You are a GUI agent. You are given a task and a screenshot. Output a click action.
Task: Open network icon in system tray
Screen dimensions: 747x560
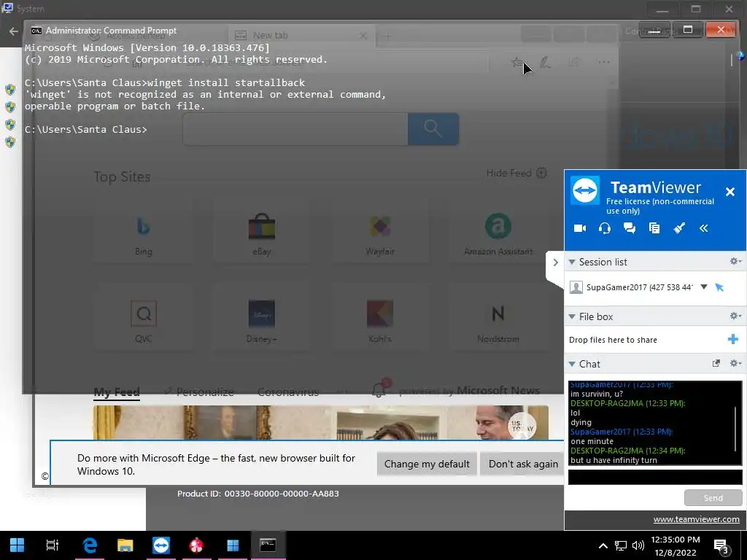click(620, 545)
